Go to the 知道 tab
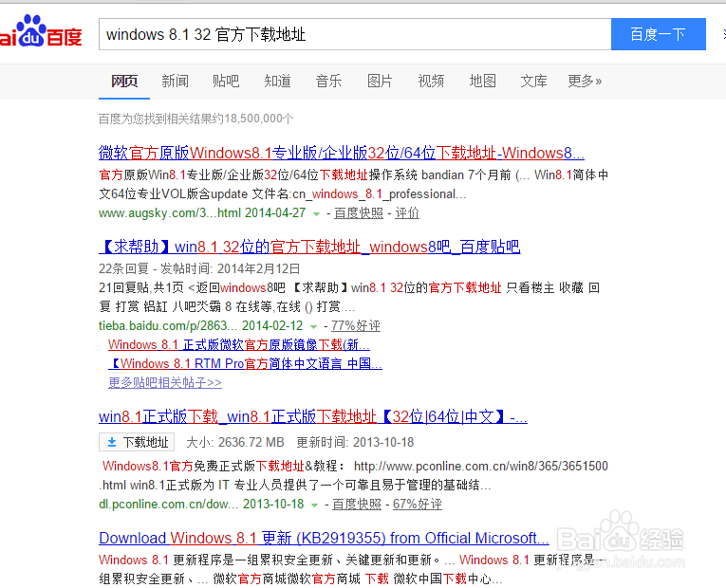Screen dimensions: 726x588 (x=277, y=81)
